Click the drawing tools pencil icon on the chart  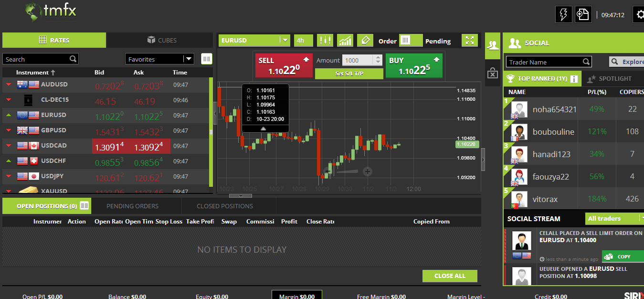pos(365,41)
